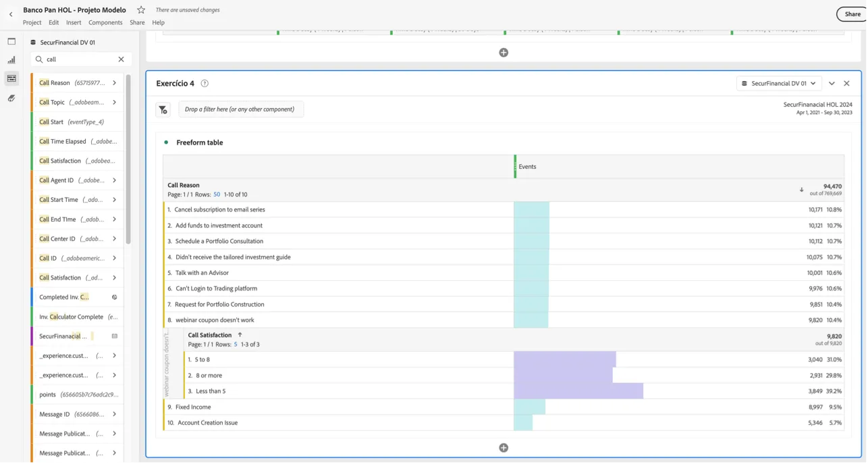
Task: Clear the 'call' component search
Action: point(121,59)
